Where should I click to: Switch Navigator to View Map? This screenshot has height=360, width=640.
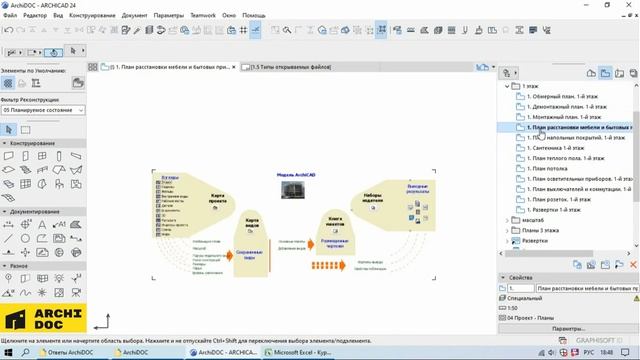tap(605, 73)
